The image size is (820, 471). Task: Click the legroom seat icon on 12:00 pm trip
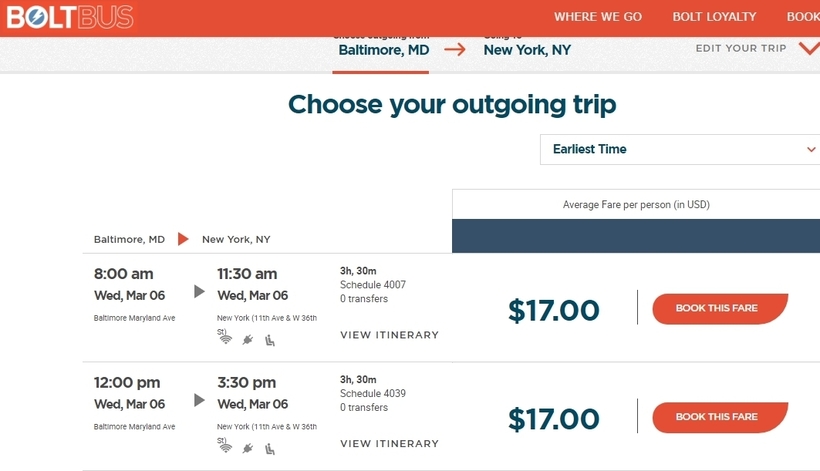point(270,450)
